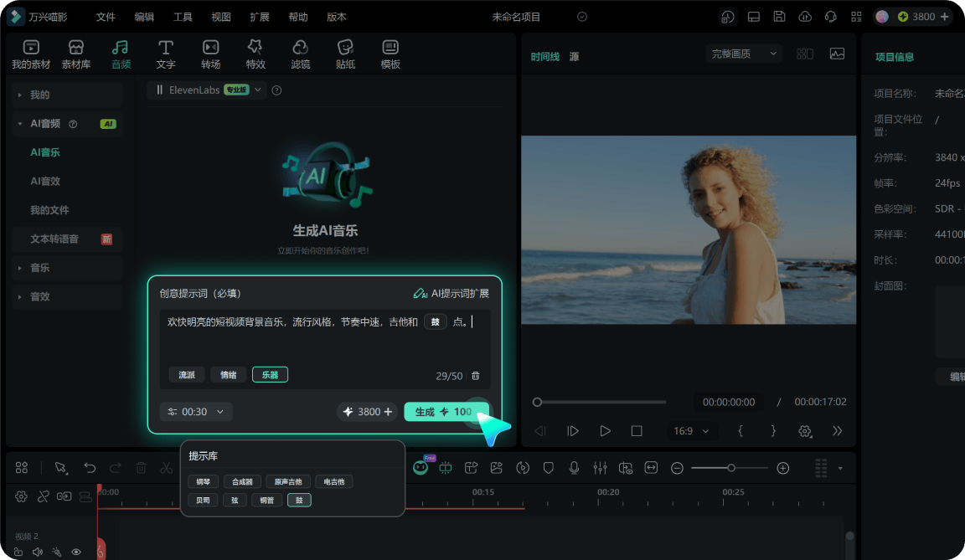
Task: Click the 乐器 instrument tag button
Action: pos(270,374)
